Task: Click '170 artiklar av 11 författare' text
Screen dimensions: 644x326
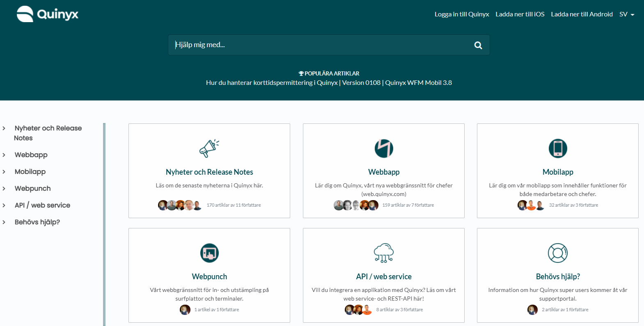Action: point(234,205)
